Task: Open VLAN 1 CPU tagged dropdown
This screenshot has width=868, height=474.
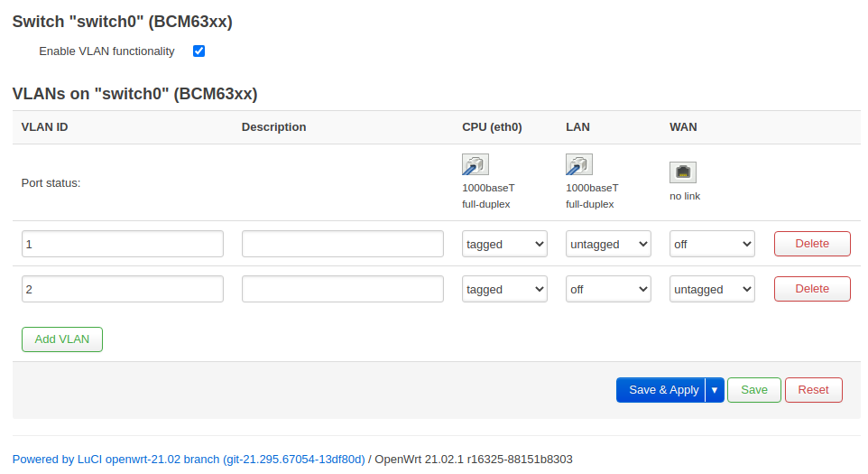Action: (x=504, y=244)
